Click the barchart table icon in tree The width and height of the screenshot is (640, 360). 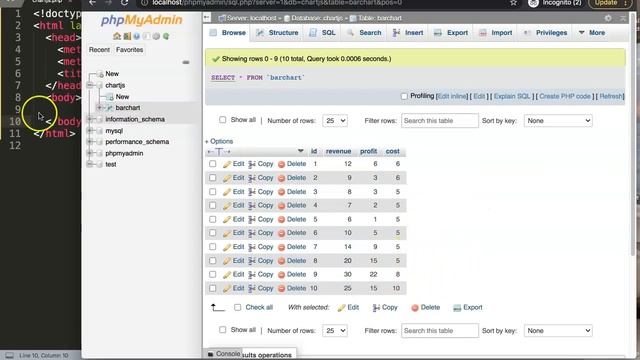click(x=110, y=108)
